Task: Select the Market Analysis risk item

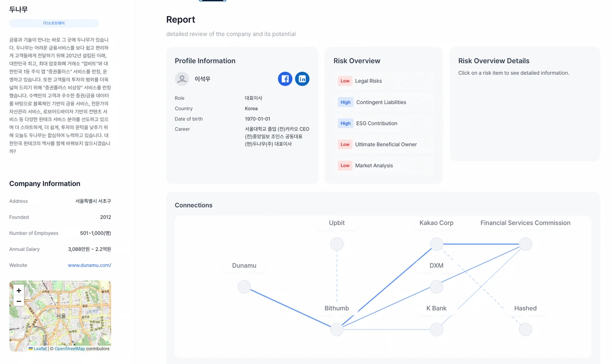Action: pos(384,165)
